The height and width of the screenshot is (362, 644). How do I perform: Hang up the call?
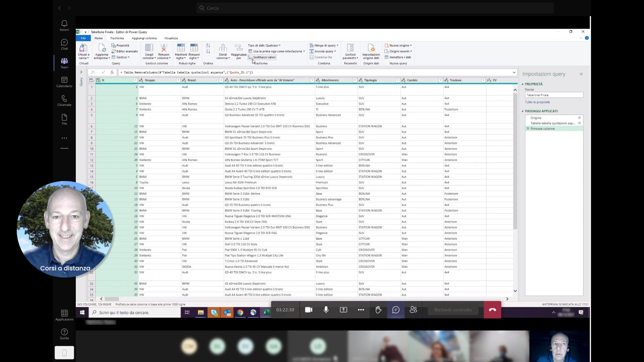tap(492, 310)
